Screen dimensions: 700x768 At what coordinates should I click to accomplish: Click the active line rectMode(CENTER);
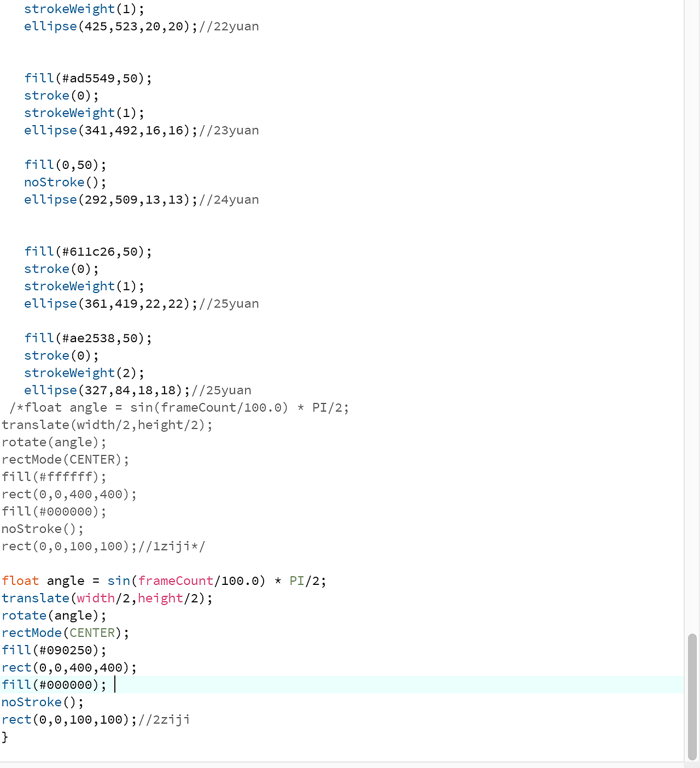pos(66,632)
